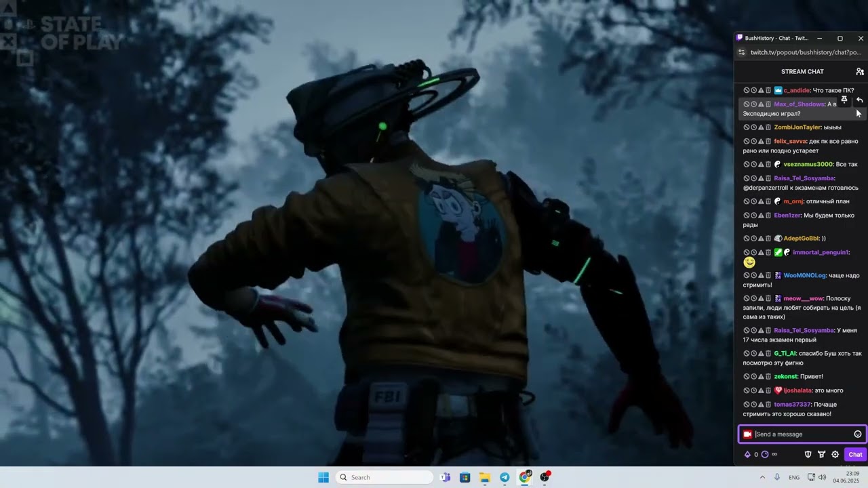Open OBS Studio from taskbar
868x488 pixels.
(545, 477)
